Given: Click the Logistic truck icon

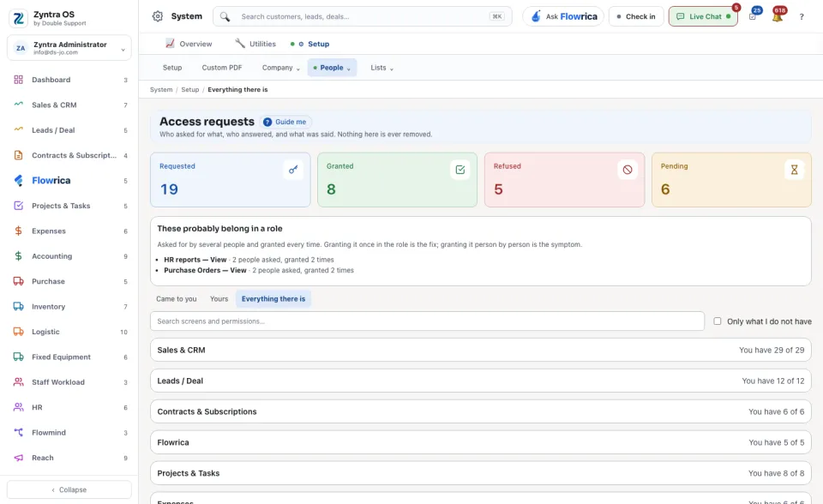Looking at the screenshot, I should click(18, 331).
